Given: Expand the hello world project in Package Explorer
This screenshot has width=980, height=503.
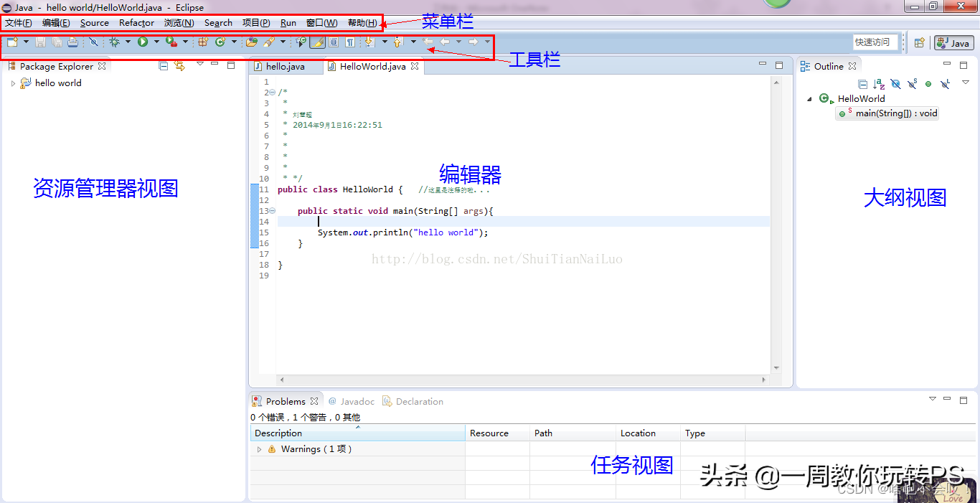Looking at the screenshot, I should pos(13,83).
